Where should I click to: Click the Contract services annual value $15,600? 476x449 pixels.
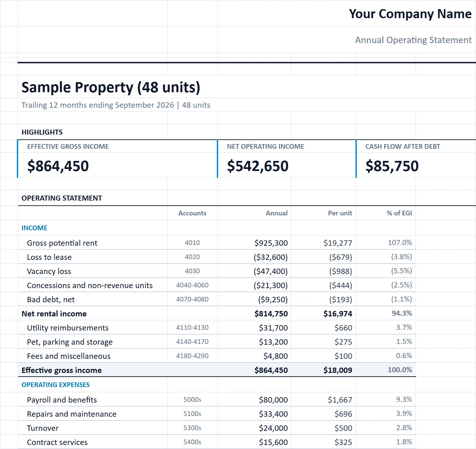pos(273,442)
